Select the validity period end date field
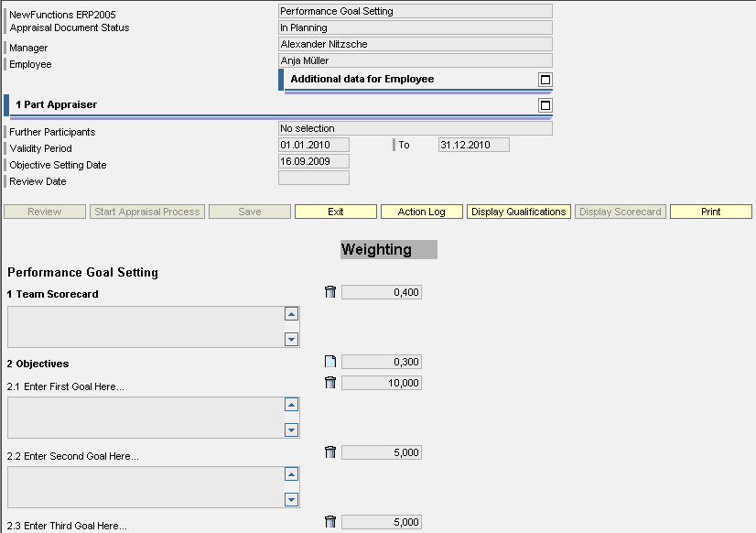The width and height of the screenshot is (756, 533). (x=474, y=145)
